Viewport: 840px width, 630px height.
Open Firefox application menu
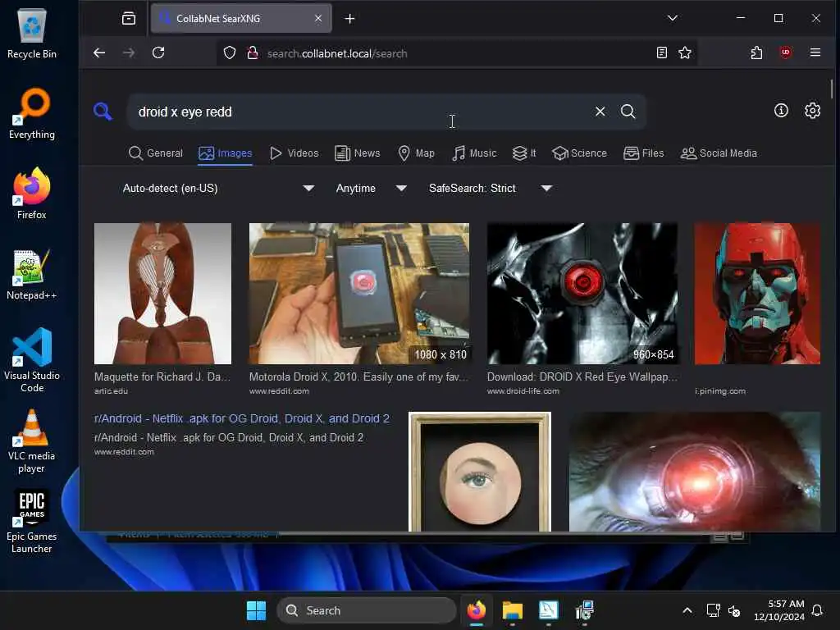click(x=815, y=52)
